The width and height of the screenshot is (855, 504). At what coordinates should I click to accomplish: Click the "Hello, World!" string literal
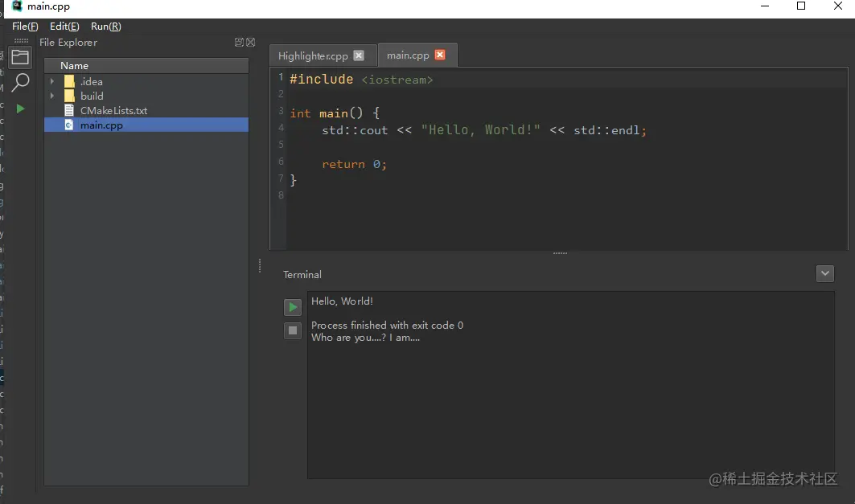click(480, 130)
